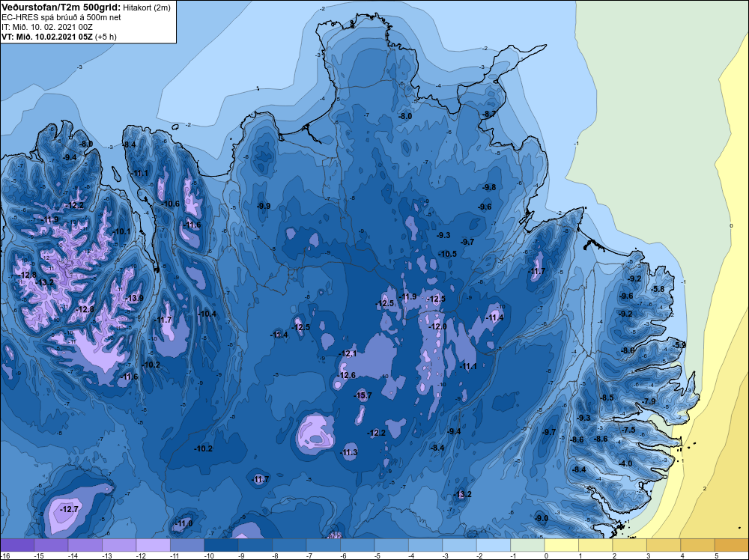The width and height of the screenshot is (749, 560).
Task: Select the -12.7 temperature label
Action: click(69, 509)
